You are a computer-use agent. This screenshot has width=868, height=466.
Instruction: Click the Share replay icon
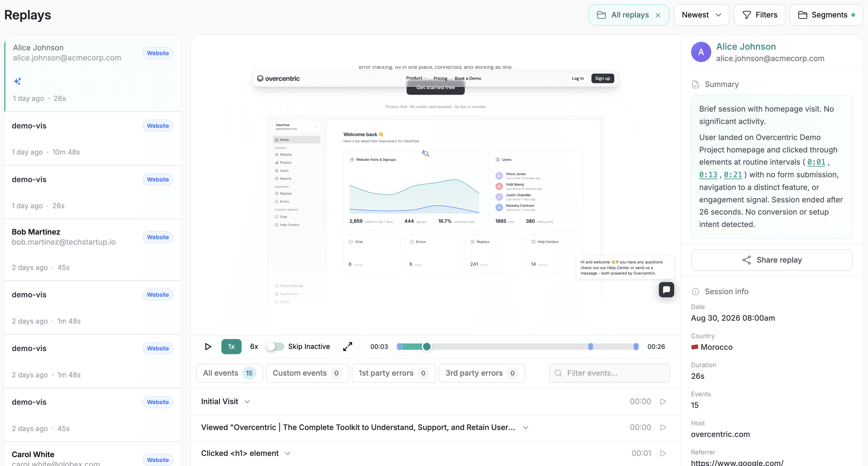tap(746, 260)
